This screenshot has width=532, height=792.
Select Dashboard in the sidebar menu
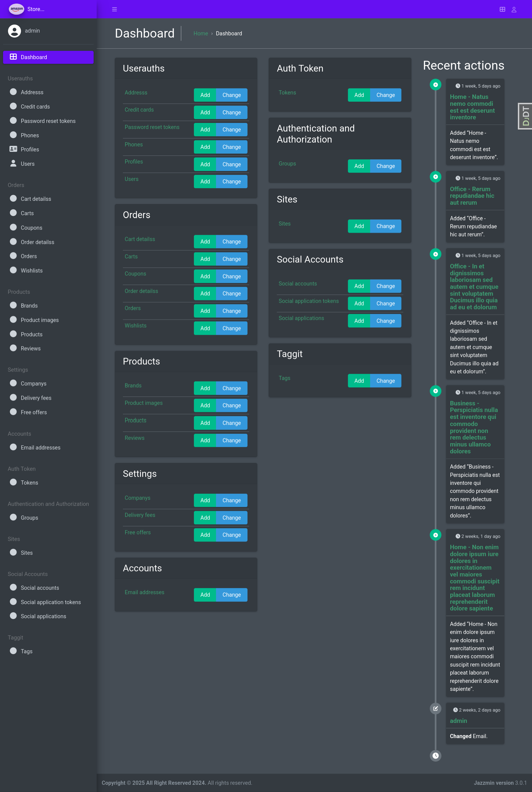pos(48,57)
